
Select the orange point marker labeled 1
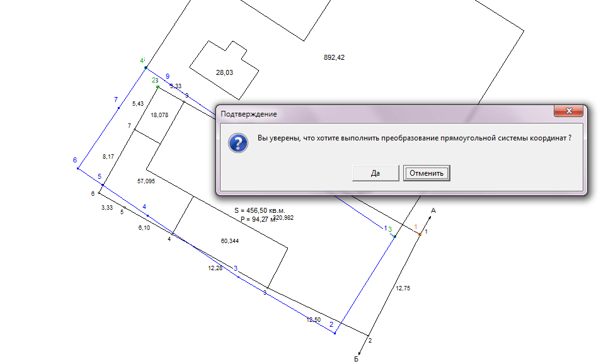click(420, 234)
